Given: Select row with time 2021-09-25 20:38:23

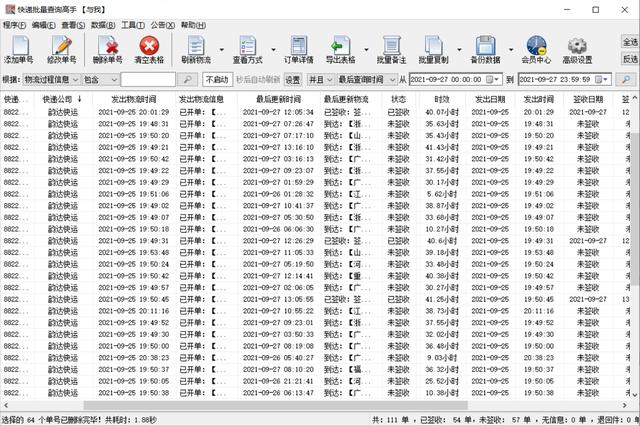Looking at the screenshot, I should point(316,358).
